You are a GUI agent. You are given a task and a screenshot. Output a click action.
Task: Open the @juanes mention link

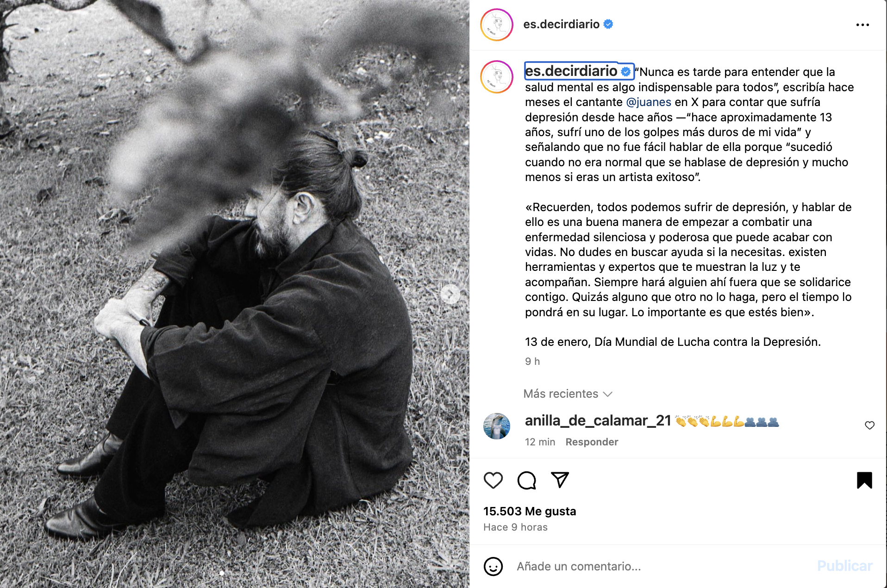coord(649,102)
